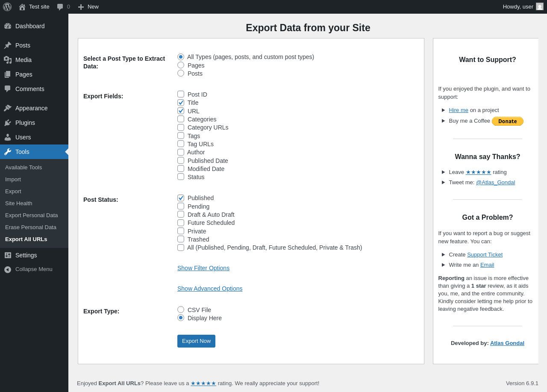Click the plus New content icon
Screen dimensions: 547x392
[x=81, y=7]
